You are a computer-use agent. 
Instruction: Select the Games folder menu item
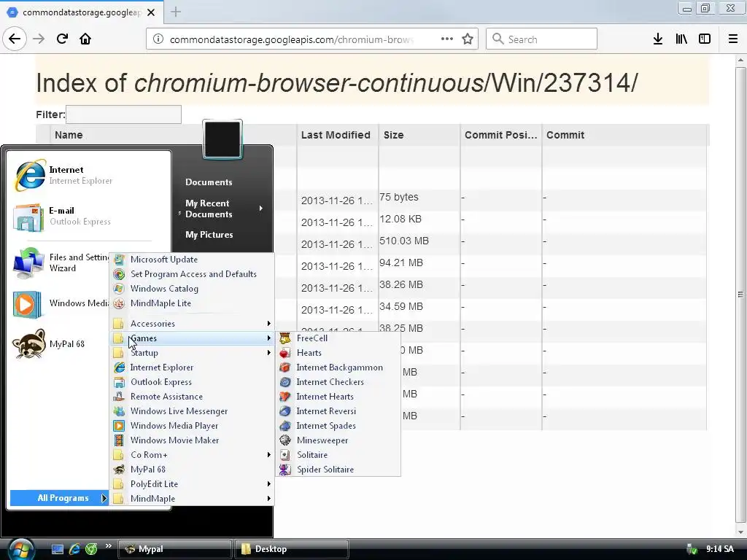click(193, 338)
